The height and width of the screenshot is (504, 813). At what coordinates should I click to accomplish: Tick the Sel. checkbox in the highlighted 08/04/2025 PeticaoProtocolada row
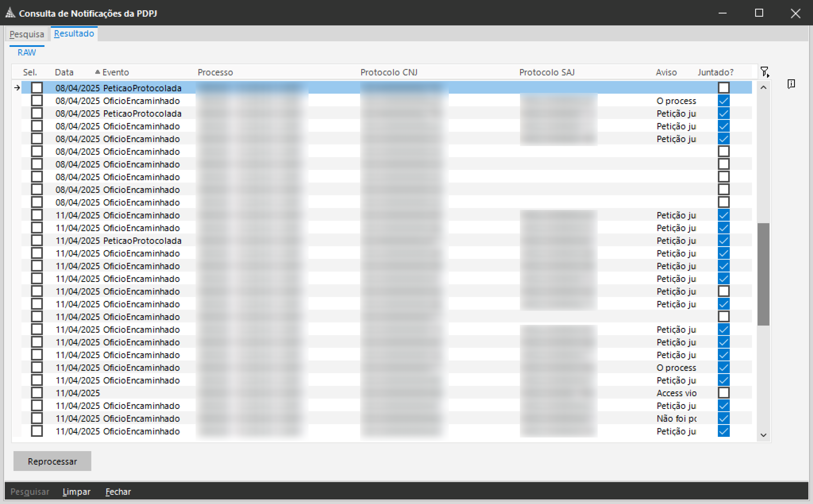37,88
